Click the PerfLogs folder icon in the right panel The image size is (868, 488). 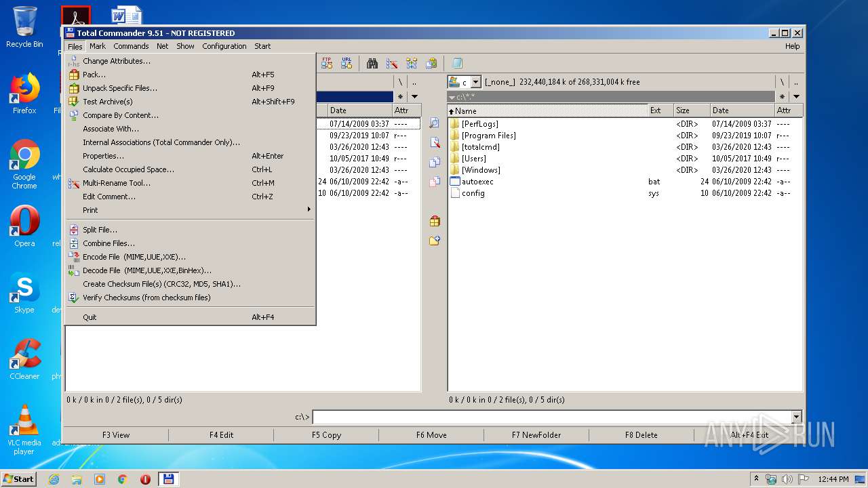[x=455, y=124]
